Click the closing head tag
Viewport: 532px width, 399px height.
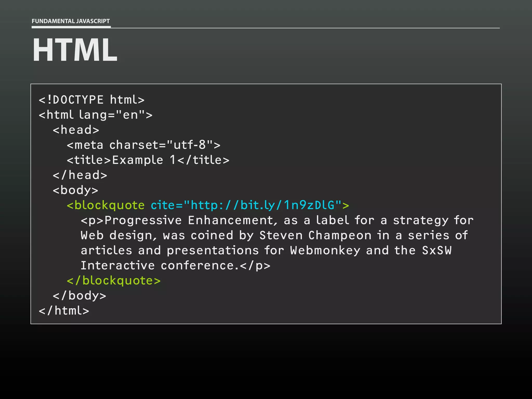tap(80, 175)
